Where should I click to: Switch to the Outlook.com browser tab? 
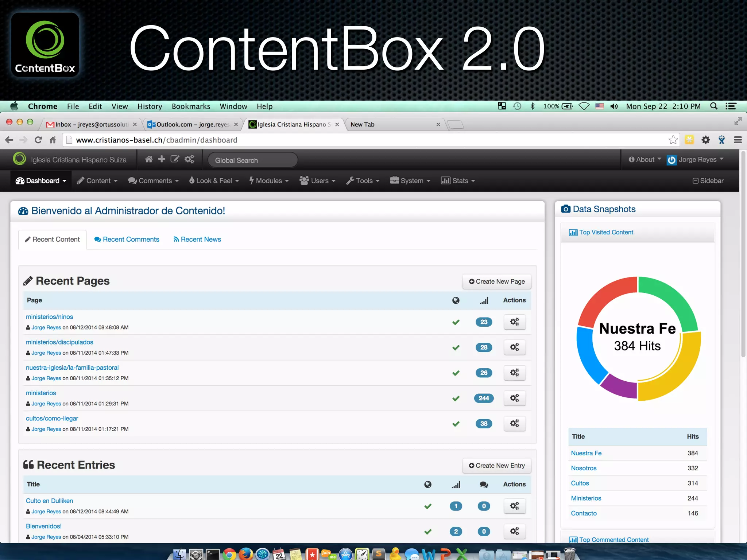pyautogui.click(x=193, y=124)
